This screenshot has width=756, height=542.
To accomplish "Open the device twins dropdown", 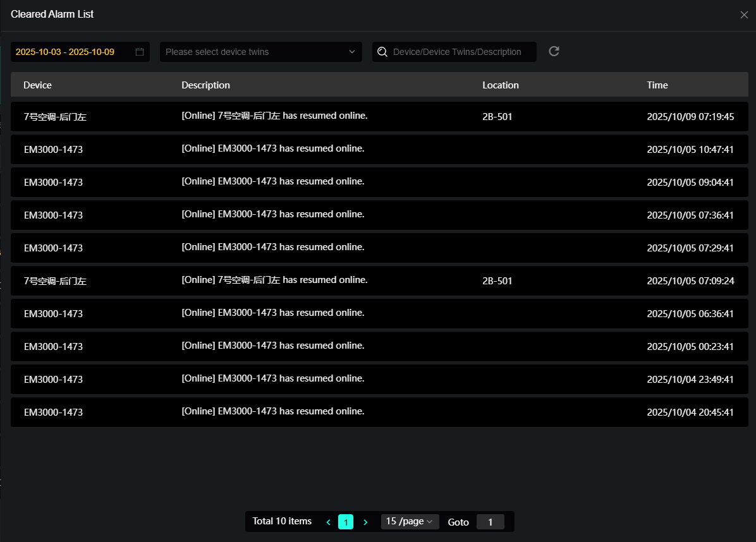I will (x=260, y=52).
